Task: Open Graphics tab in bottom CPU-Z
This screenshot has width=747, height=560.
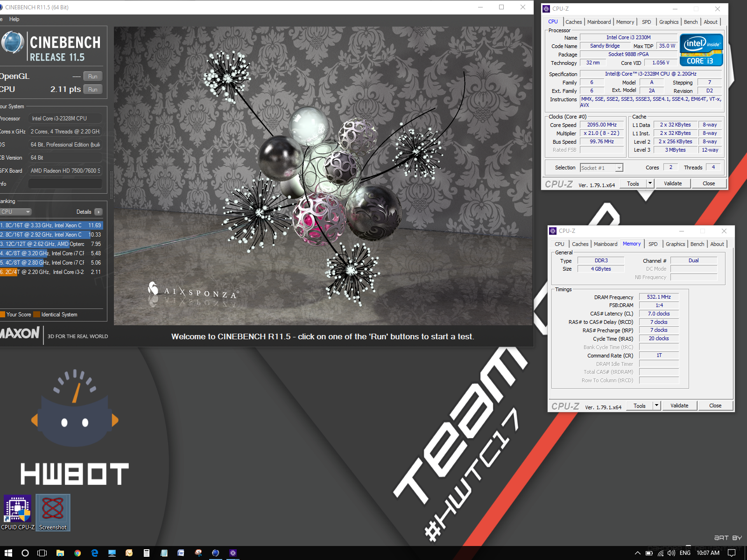Action: click(675, 244)
